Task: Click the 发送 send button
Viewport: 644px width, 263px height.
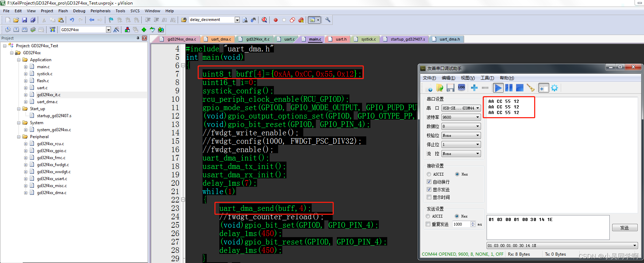Action: click(x=624, y=228)
